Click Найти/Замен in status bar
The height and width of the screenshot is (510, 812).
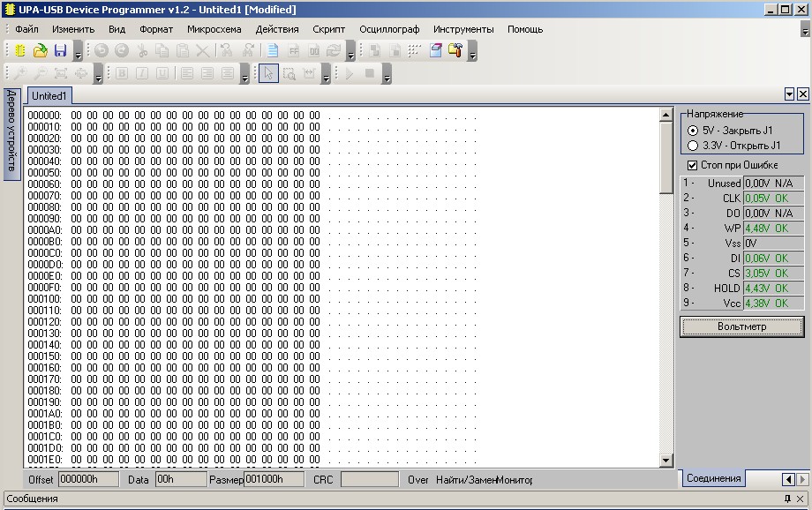[x=466, y=480]
